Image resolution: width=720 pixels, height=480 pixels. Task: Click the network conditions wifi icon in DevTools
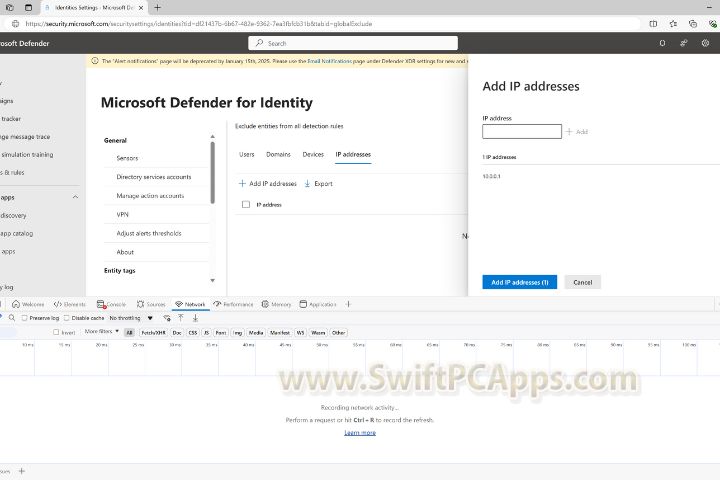(167, 318)
